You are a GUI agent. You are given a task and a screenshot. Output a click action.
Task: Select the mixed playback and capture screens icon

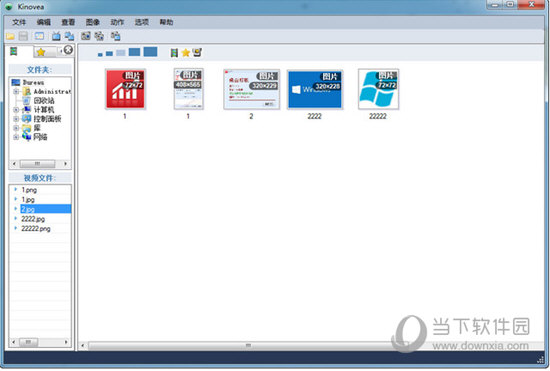tap(115, 36)
